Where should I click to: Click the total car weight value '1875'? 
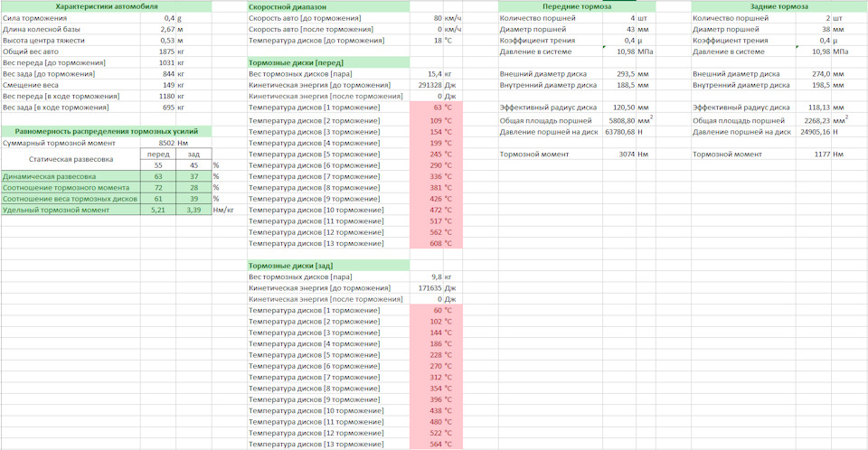coord(157,52)
